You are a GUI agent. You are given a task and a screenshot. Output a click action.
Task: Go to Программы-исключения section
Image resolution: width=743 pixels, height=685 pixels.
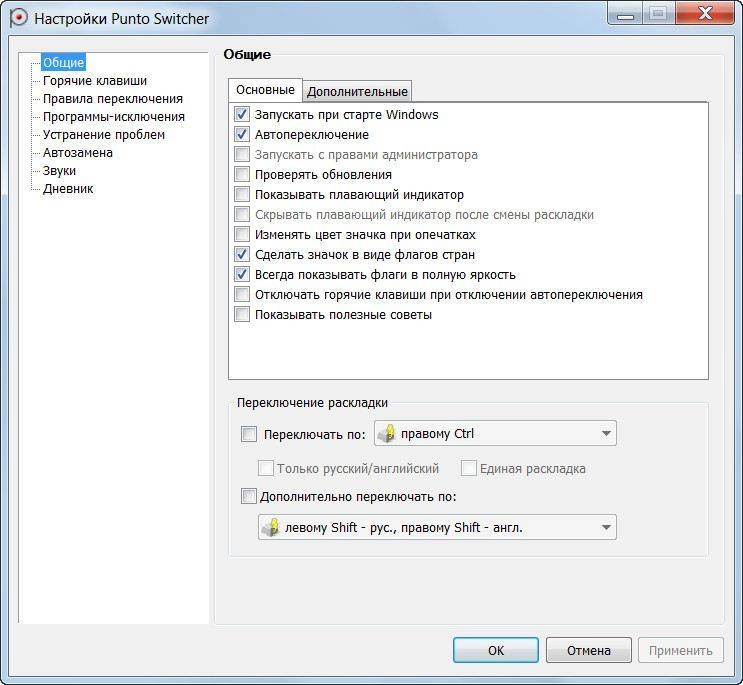pos(114,117)
